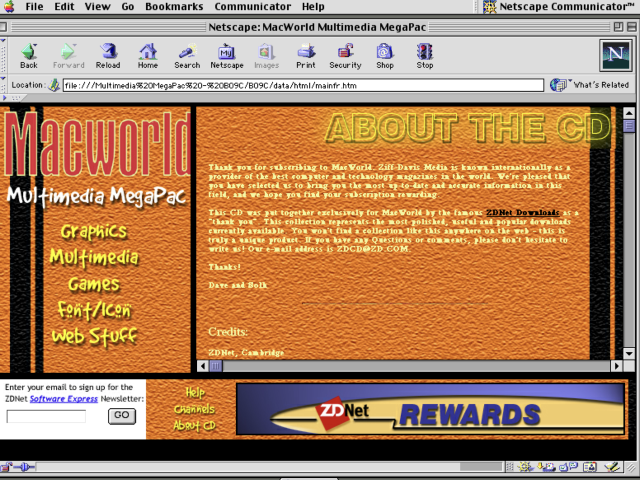Click the GO button
Screen dimensions: 640x480
point(122,416)
